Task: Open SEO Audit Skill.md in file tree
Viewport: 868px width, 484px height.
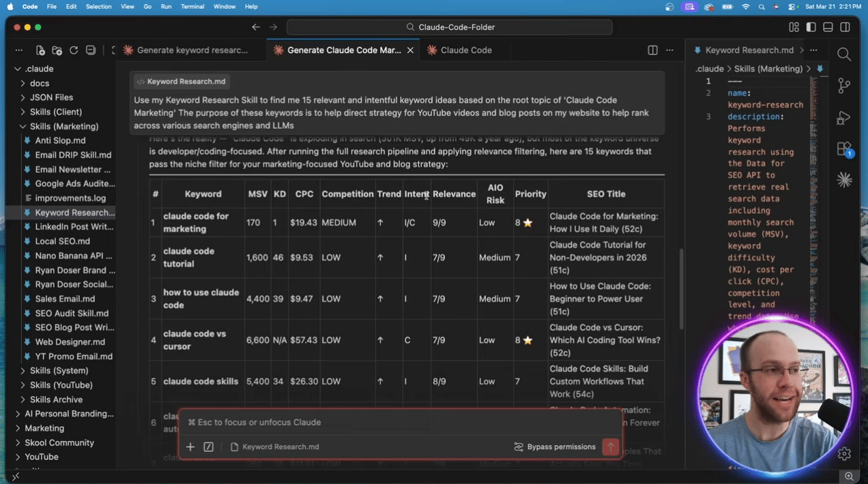Action: (x=72, y=313)
